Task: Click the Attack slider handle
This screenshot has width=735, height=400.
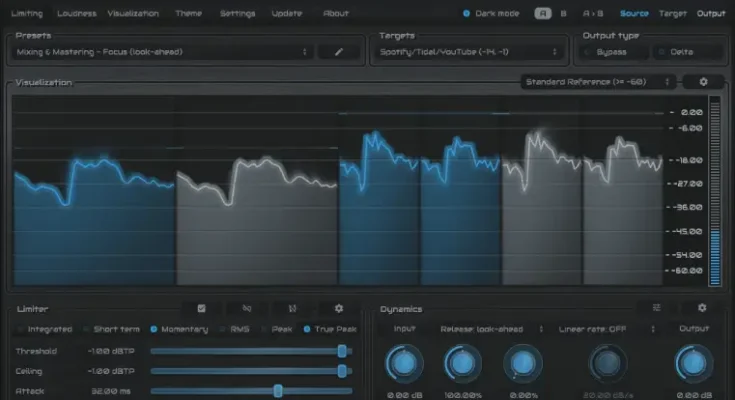Action: [x=278, y=391]
